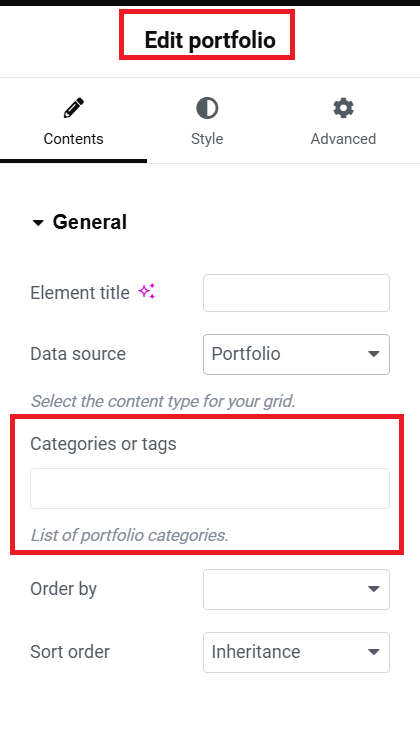Click into the Element title field
The width and height of the screenshot is (420, 755).
296,293
